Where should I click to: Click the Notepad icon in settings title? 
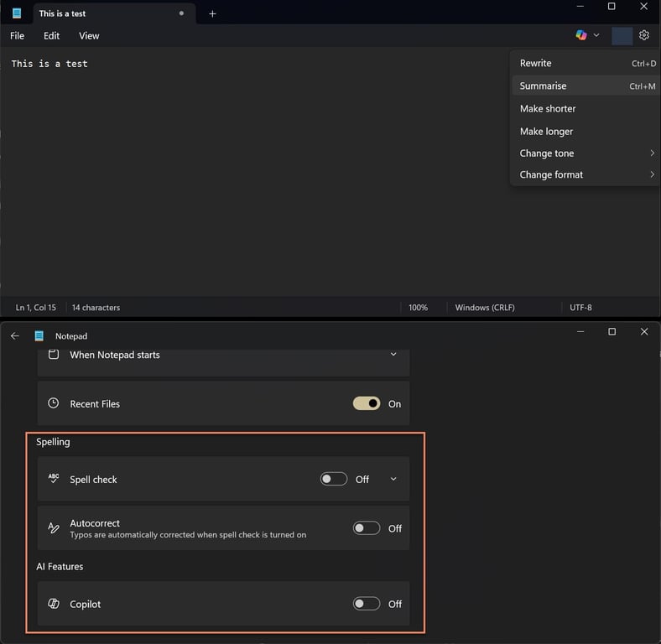point(39,336)
